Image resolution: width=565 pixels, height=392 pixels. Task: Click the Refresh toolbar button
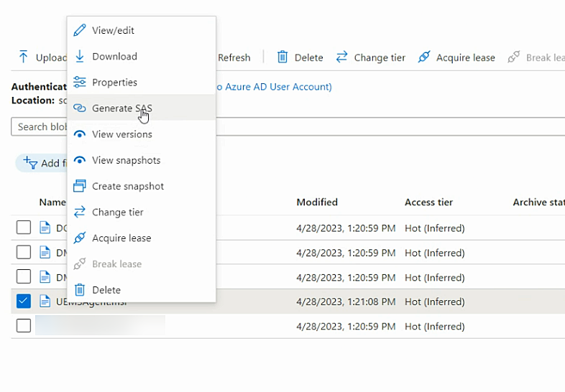234,57
